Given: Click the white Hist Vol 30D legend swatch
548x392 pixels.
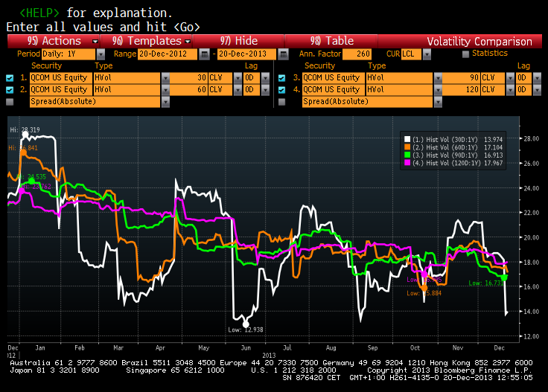Looking at the screenshot, I should [x=407, y=139].
